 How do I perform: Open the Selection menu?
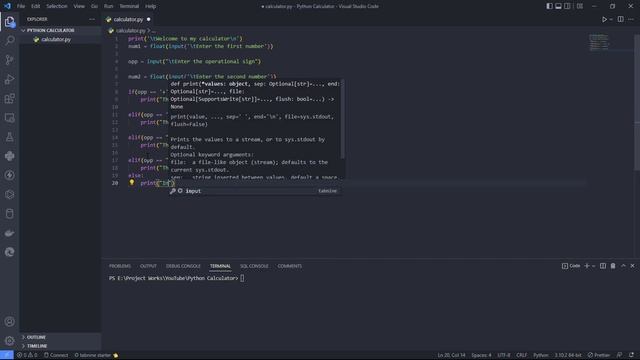coord(56,6)
